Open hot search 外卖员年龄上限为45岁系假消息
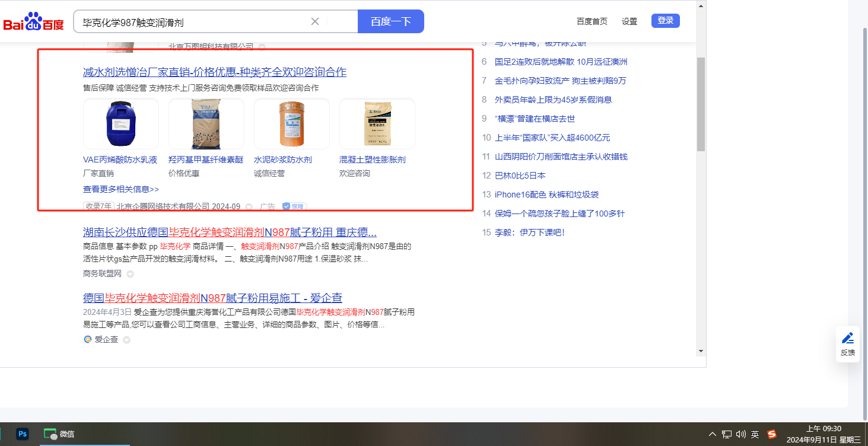This screenshot has width=868, height=446. (554, 100)
